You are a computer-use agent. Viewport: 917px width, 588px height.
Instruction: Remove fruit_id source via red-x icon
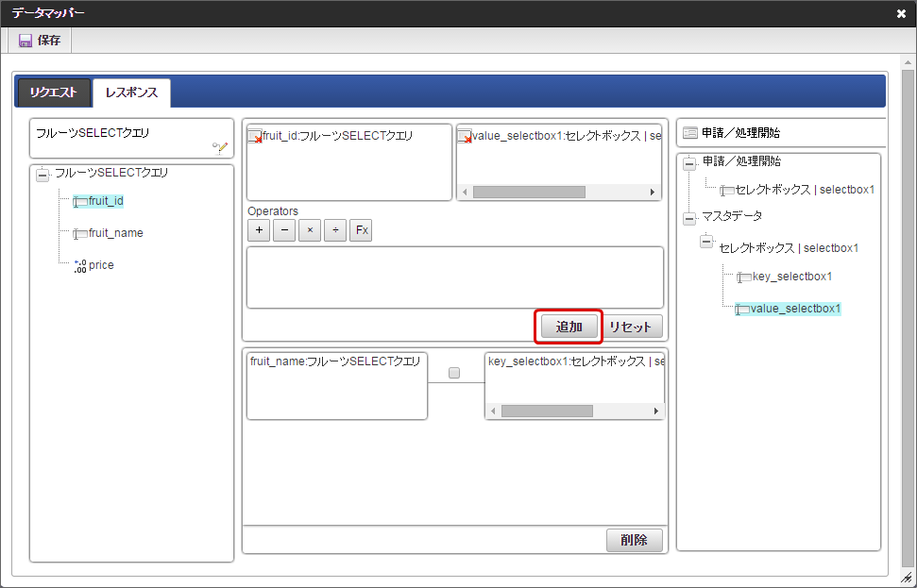[x=255, y=137]
